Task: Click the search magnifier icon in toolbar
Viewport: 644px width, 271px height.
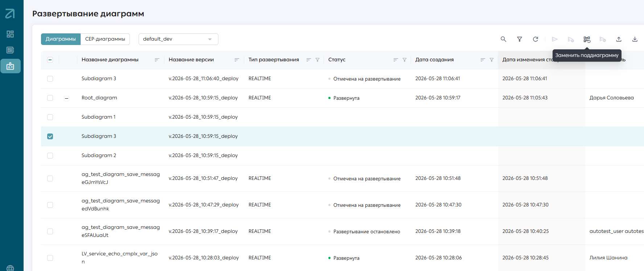Action: tap(503, 39)
